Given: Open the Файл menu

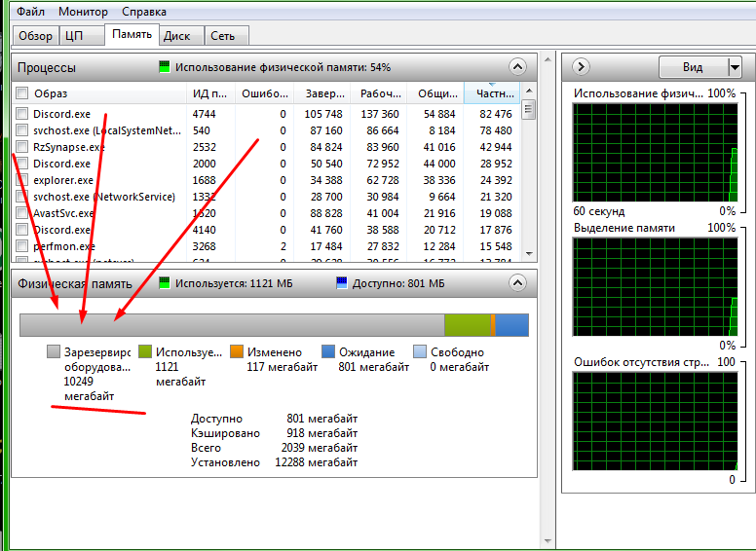Looking at the screenshot, I should pyautogui.click(x=30, y=12).
